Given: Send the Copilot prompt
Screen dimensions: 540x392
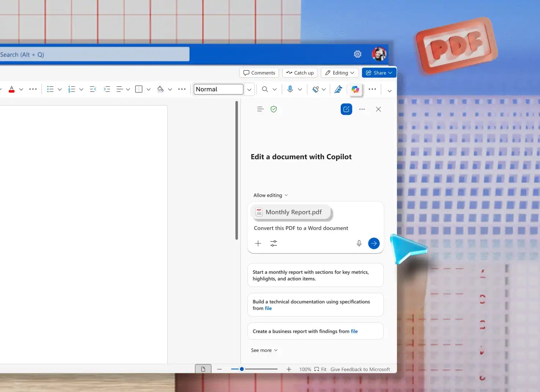Looking at the screenshot, I should coord(374,243).
